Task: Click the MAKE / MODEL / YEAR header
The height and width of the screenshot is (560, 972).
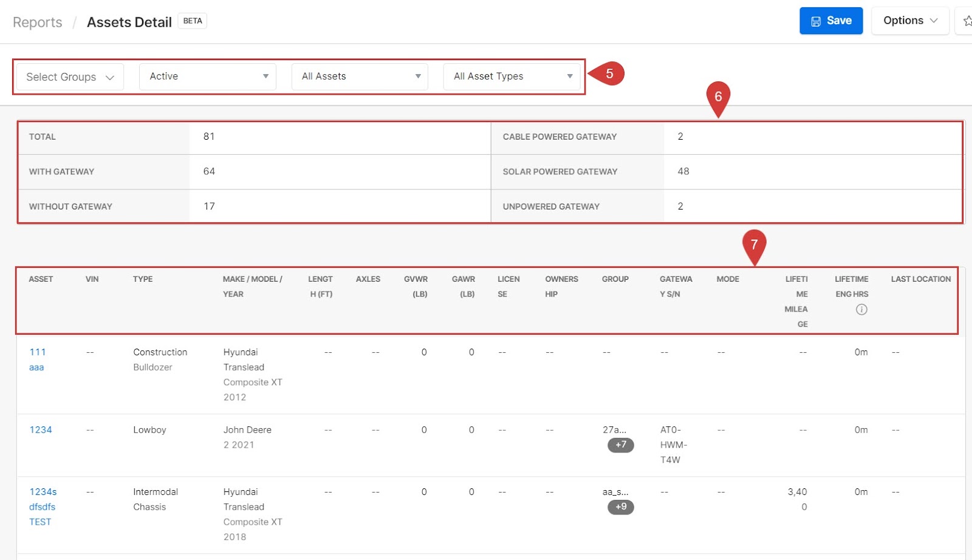Action: (252, 287)
